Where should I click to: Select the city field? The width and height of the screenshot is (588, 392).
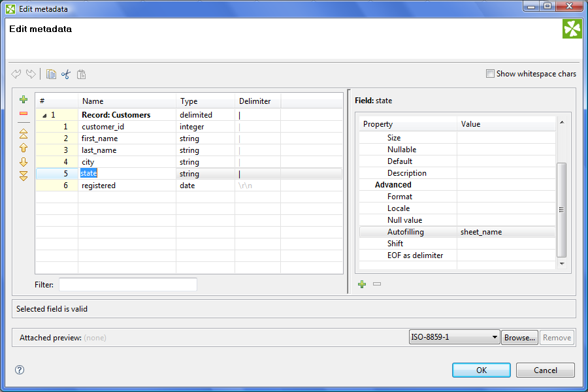189,162
